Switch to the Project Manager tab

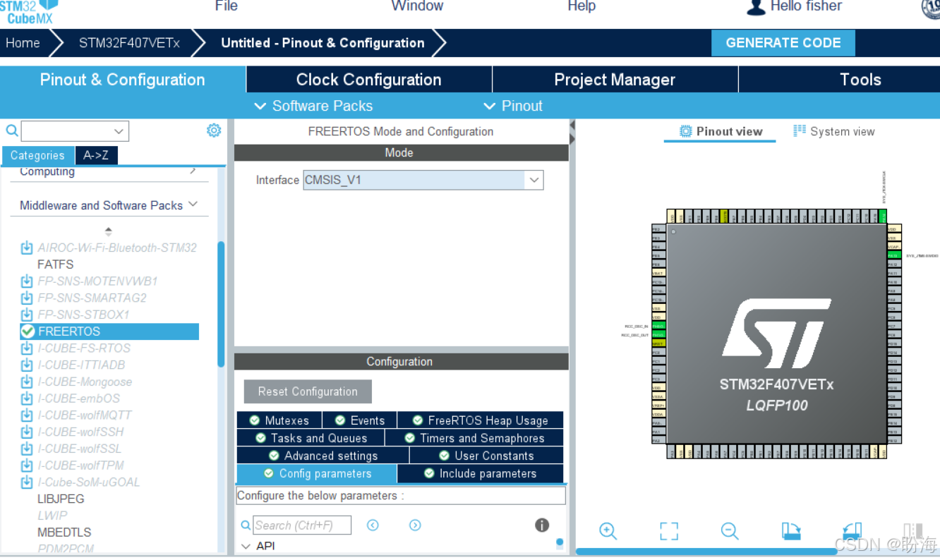(x=615, y=80)
